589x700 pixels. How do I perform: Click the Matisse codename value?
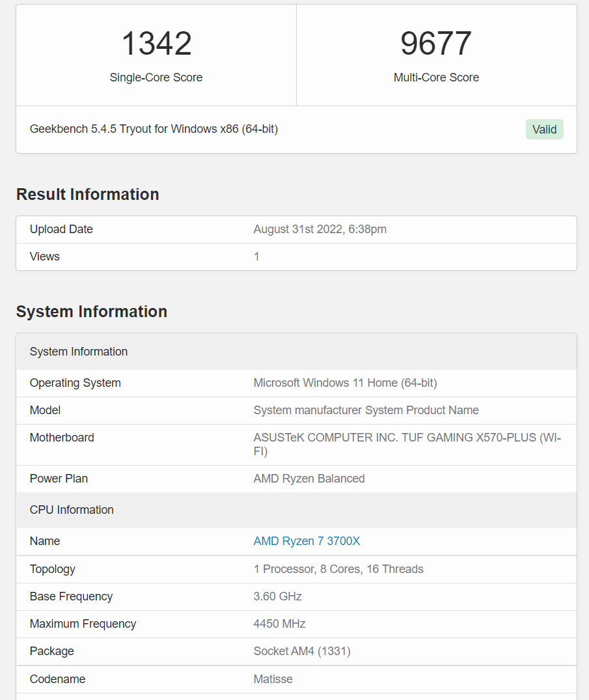(x=273, y=679)
